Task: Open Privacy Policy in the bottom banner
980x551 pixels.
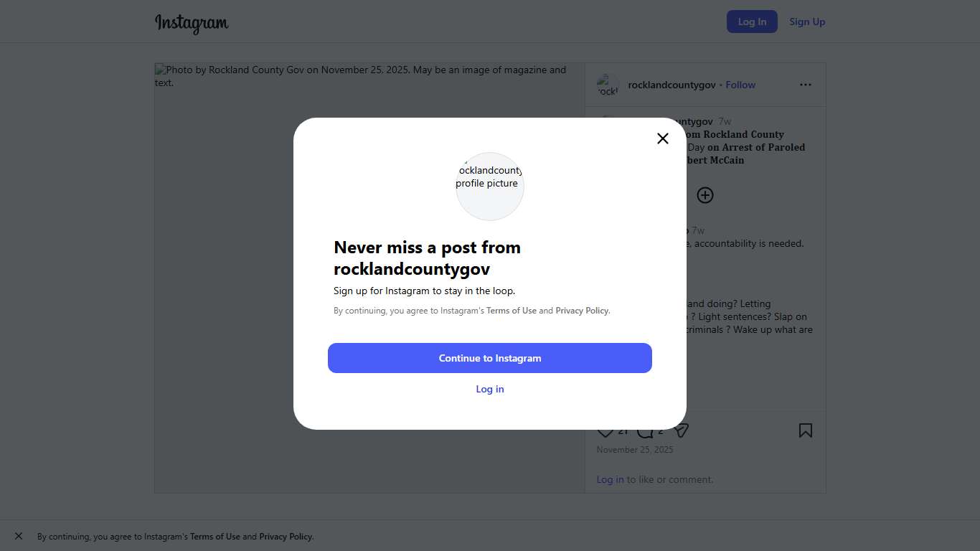Action: tap(286, 537)
